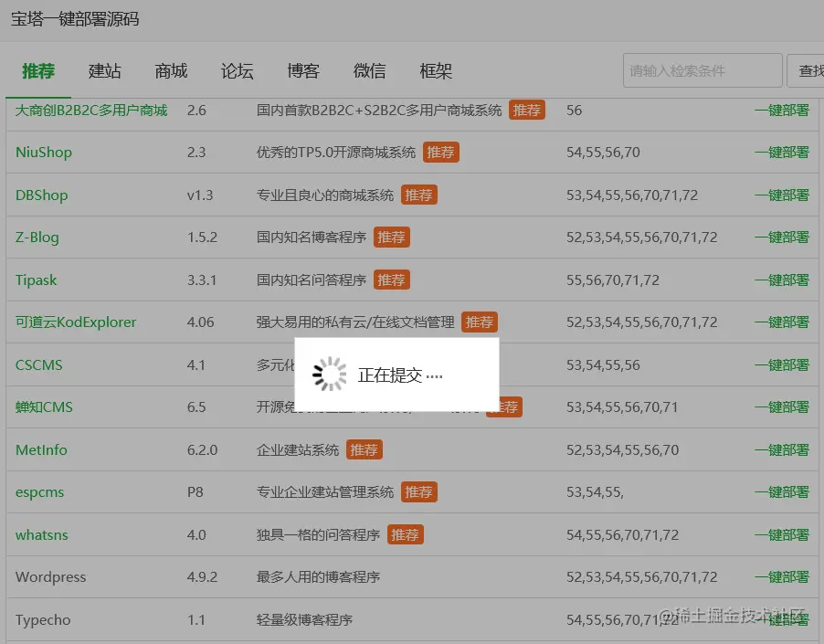This screenshot has width=824, height=644.
Task: Open the CSCMS name link
Action: 39,365
